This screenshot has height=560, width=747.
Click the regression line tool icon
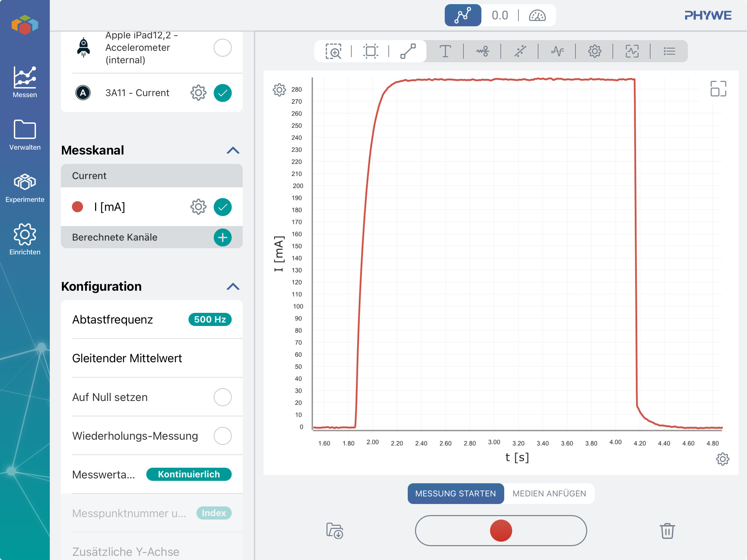(x=520, y=52)
